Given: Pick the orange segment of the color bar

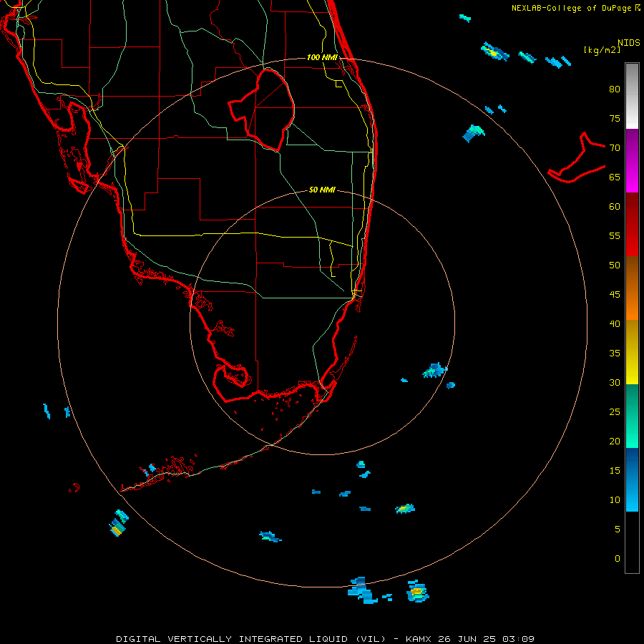Looking at the screenshot, I should click(x=632, y=303).
